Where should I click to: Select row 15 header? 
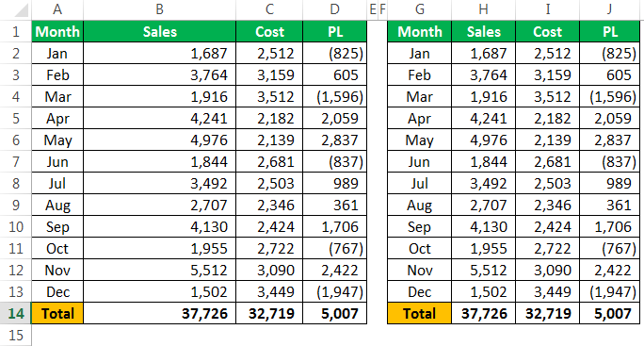tap(16, 335)
